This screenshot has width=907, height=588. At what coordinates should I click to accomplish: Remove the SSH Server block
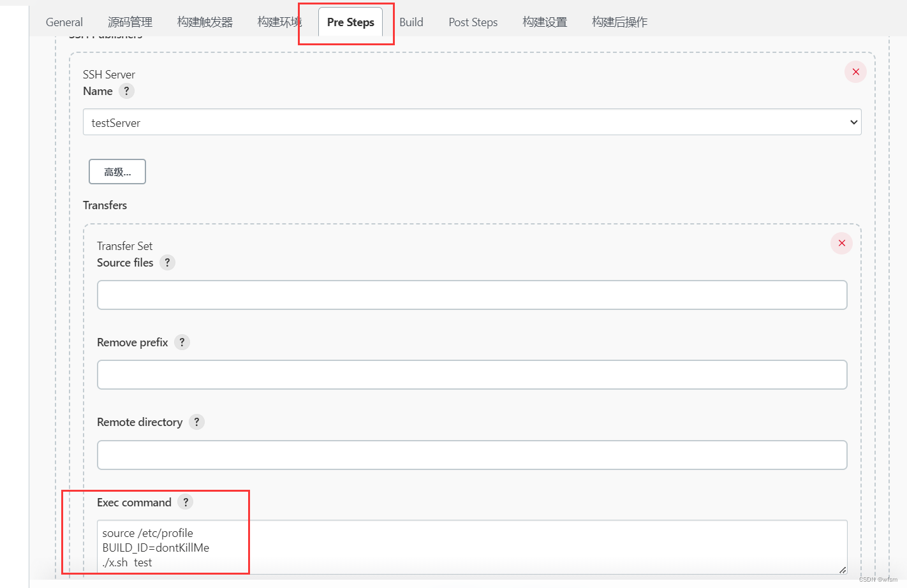[855, 72]
